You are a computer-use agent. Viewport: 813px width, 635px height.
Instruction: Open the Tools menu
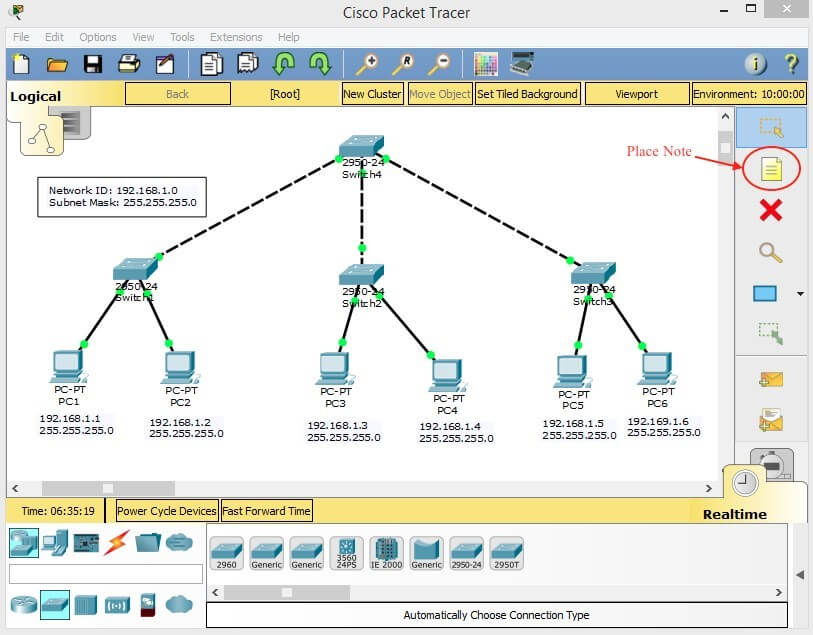click(182, 37)
